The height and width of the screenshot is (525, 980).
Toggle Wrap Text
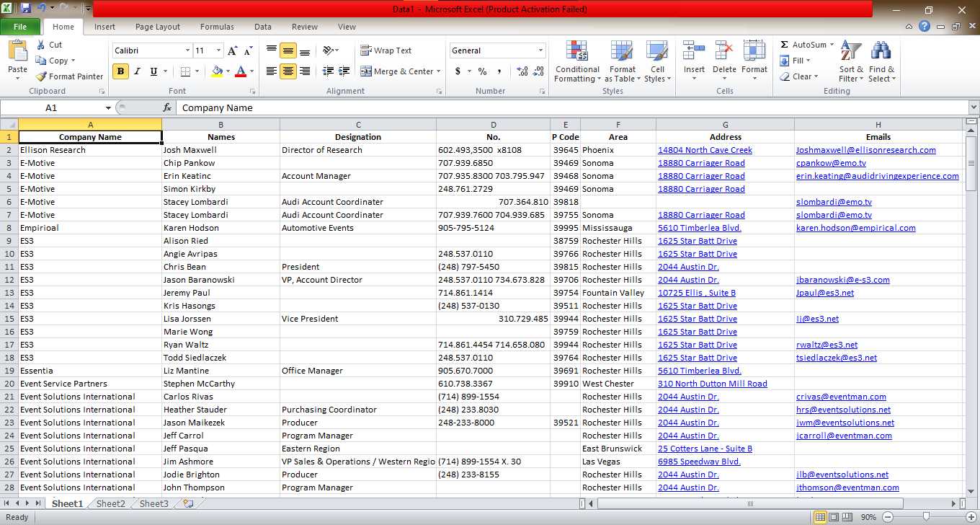tap(386, 50)
